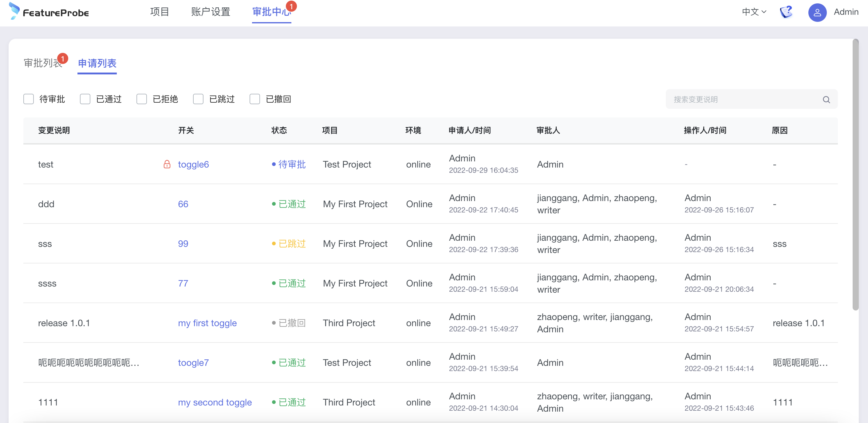Image resolution: width=868 pixels, height=423 pixels.
Task: Check the 已通过 filter checkbox
Action: (85, 99)
